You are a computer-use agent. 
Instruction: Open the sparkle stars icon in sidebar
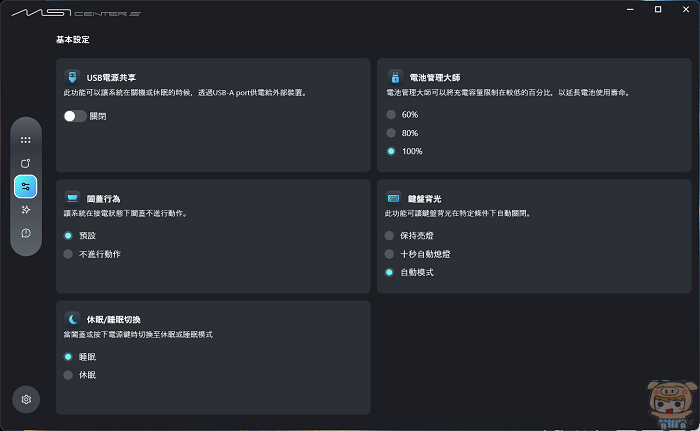click(26, 209)
